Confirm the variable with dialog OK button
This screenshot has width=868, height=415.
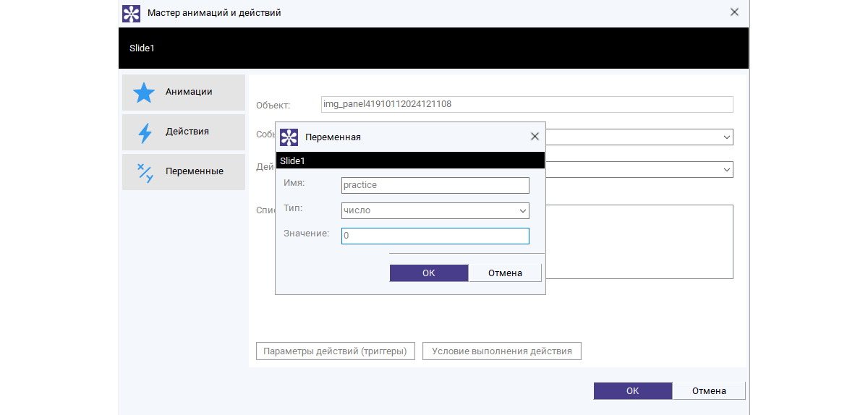[x=429, y=273]
